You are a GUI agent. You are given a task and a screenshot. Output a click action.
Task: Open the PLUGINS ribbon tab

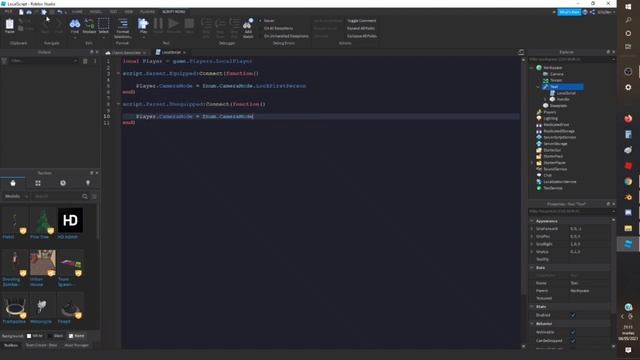pyautogui.click(x=147, y=12)
